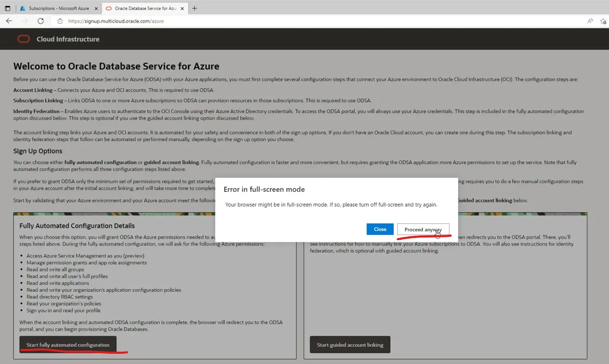Click the Cloud Infrastructure header title

click(x=68, y=39)
